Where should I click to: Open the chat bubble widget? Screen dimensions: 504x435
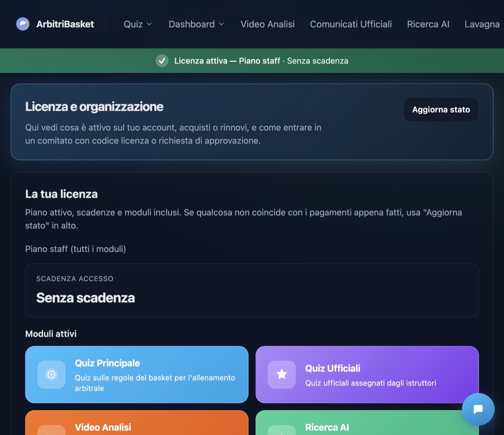coord(478,409)
